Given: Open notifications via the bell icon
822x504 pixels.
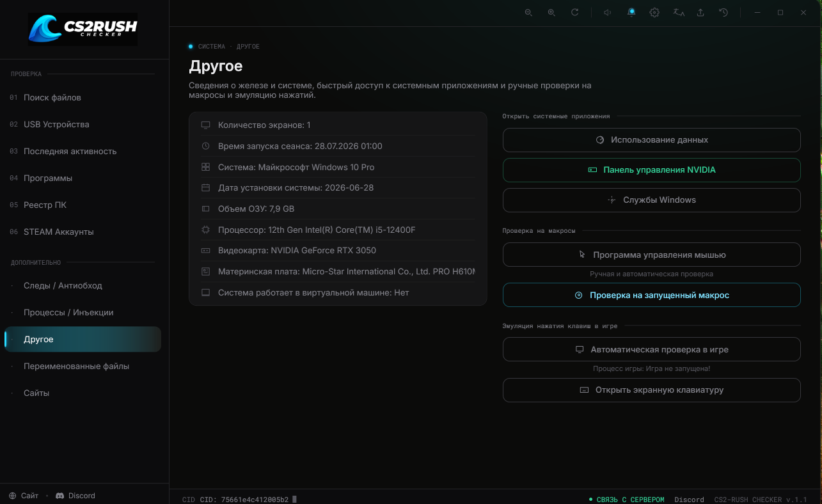Looking at the screenshot, I should [x=631, y=13].
